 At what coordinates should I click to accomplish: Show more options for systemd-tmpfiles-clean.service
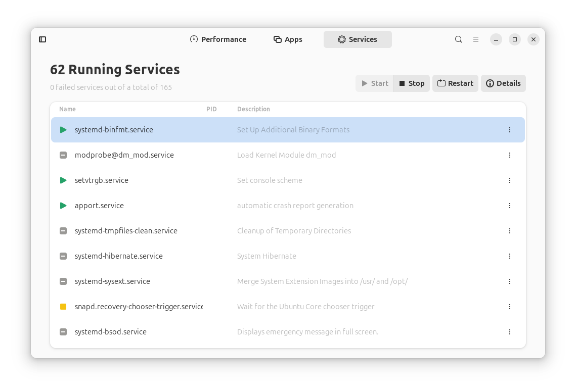[x=509, y=231]
